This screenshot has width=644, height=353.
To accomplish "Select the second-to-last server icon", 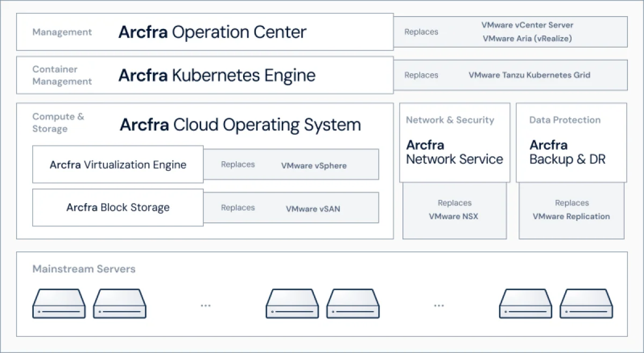I will (526, 304).
